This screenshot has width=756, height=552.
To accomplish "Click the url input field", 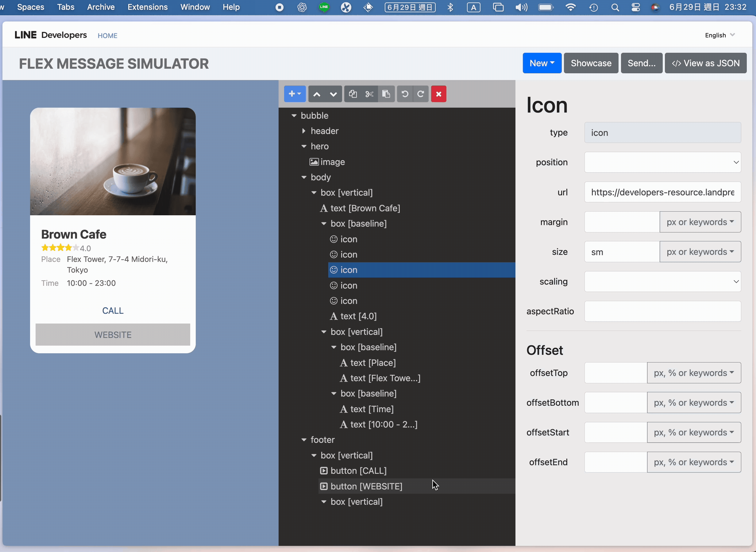I will (x=662, y=192).
